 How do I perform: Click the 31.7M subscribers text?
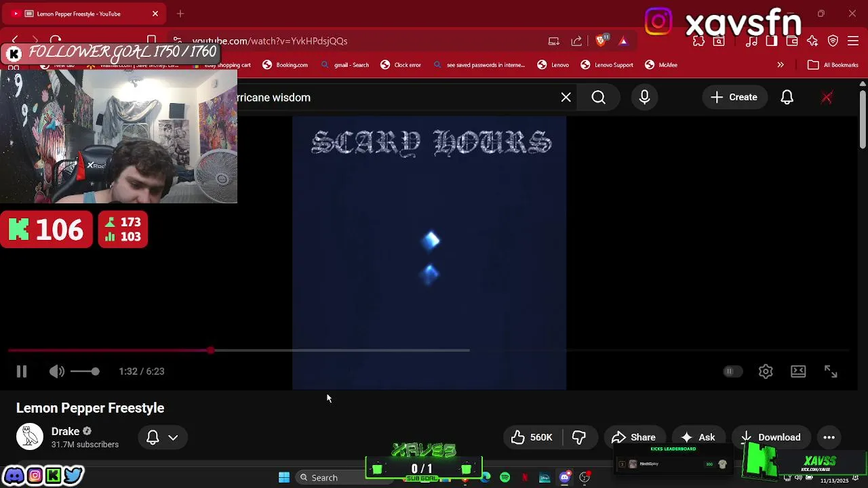85,445
